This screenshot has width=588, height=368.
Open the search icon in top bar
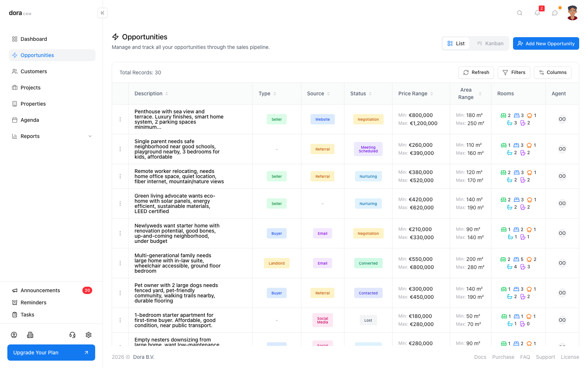(x=520, y=13)
